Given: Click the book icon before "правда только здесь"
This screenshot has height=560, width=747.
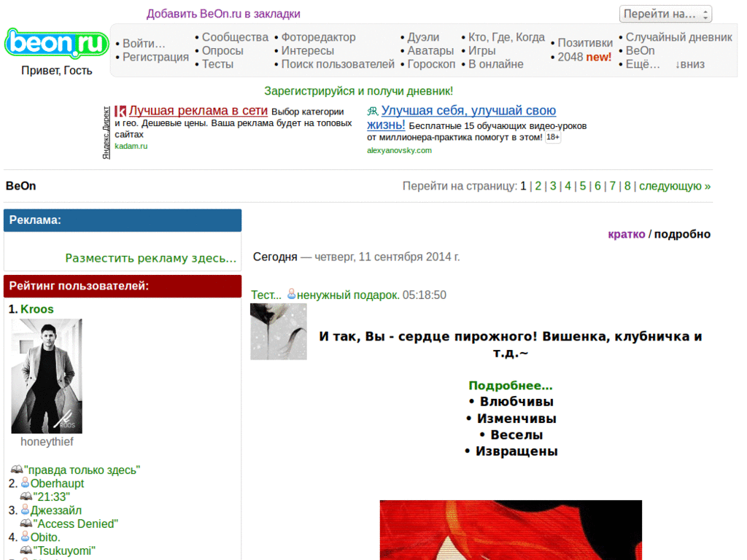Looking at the screenshot, I should tap(16, 470).
